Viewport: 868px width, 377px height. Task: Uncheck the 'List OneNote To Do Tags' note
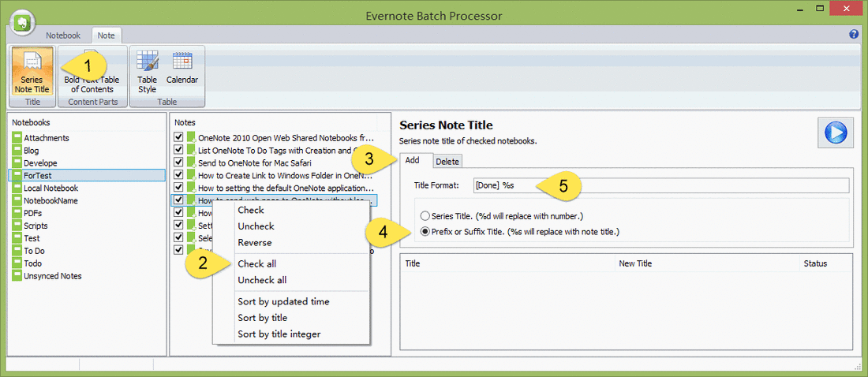pyautogui.click(x=178, y=150)
